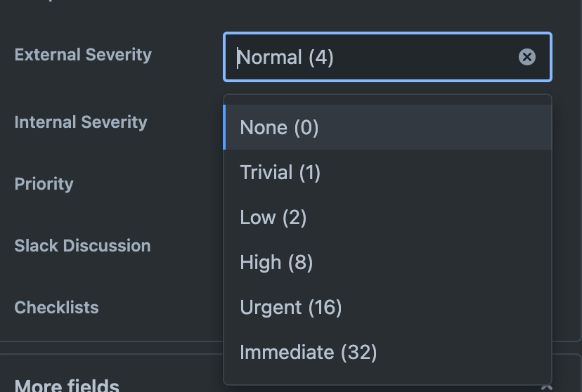Collapse the More fields section chevron
The width and height of the screenshot is (582, 392).
click(547, 386)
